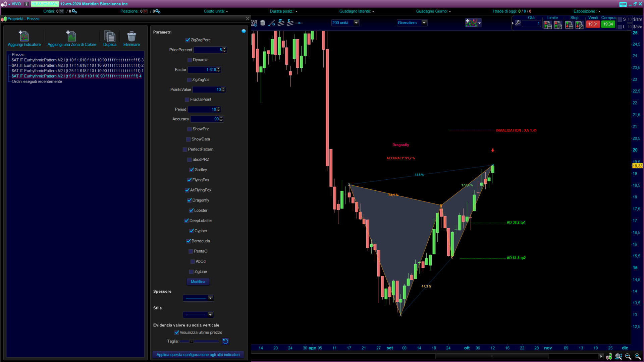Click reset Taglia size icon
Screen dimensions: 644x362
click(x=225, y=341)
